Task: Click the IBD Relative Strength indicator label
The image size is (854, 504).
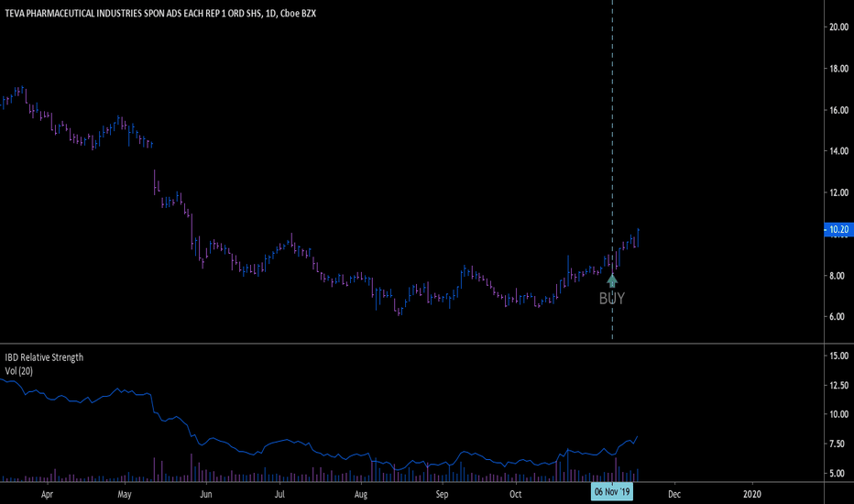Action: point(44,357)
